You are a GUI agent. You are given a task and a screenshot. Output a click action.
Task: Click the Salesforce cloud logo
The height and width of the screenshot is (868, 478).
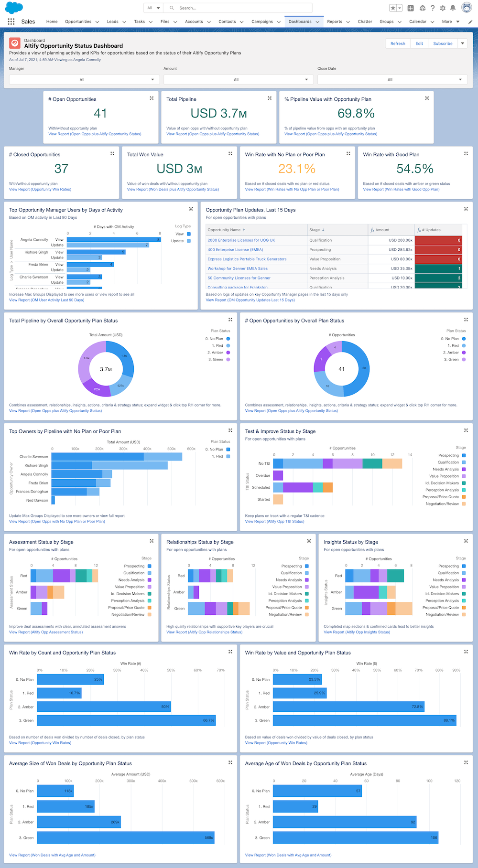coord(14,8)
